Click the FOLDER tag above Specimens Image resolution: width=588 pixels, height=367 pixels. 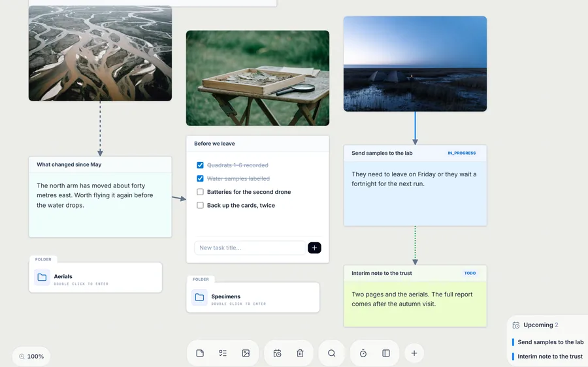pos(201,279)
